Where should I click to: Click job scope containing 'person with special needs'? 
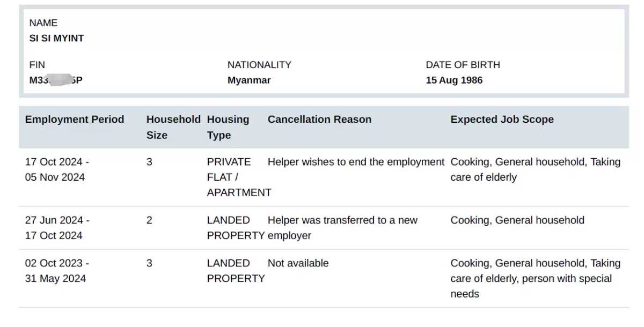[536, 279]
